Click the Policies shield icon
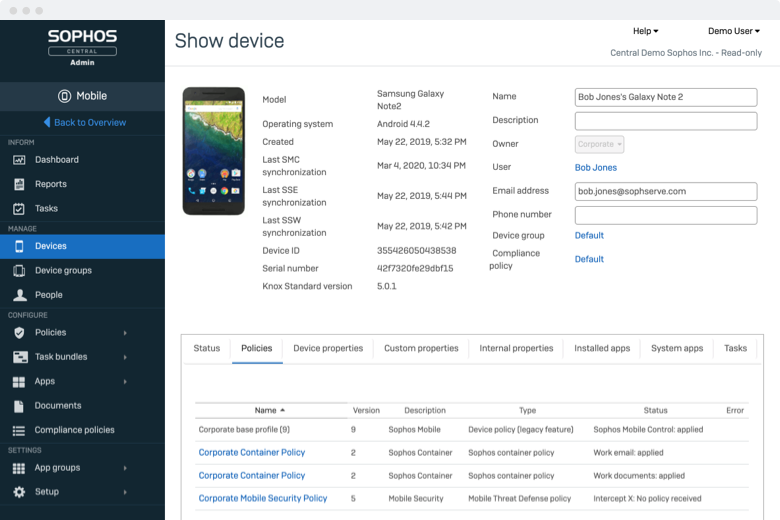Screen dimensions: 780x520 click(x=18, y=333)
